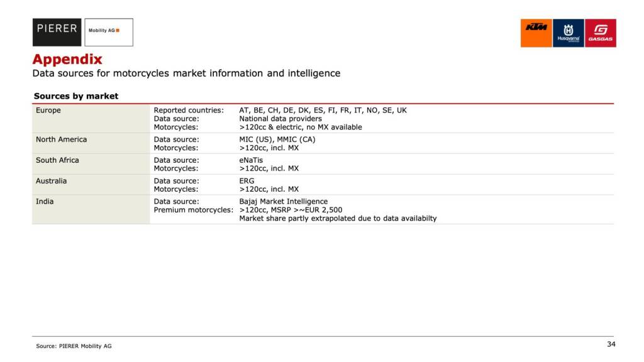Click the page number 34

point(611,344)
